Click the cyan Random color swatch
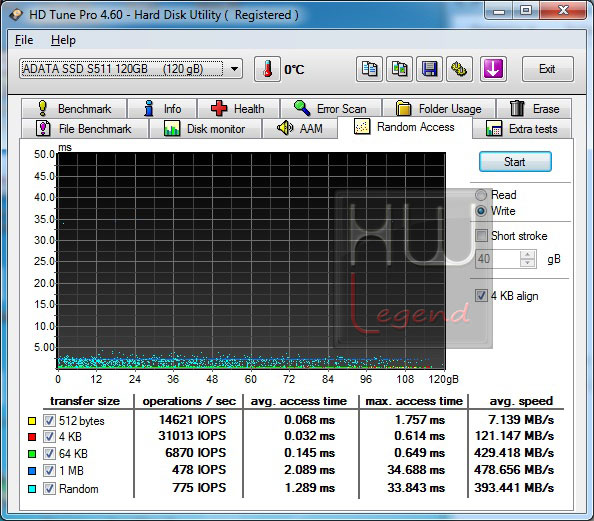 click(x=32, y=489)
